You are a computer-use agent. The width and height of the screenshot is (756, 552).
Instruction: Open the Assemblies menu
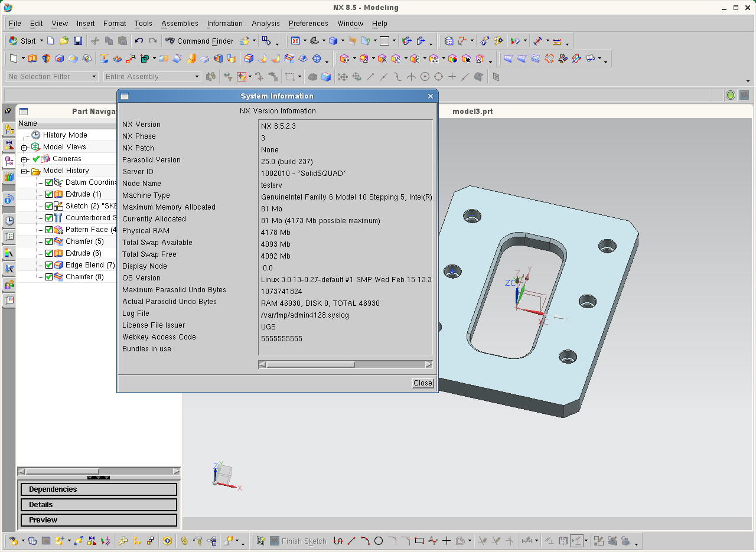[x=180, y=24]
